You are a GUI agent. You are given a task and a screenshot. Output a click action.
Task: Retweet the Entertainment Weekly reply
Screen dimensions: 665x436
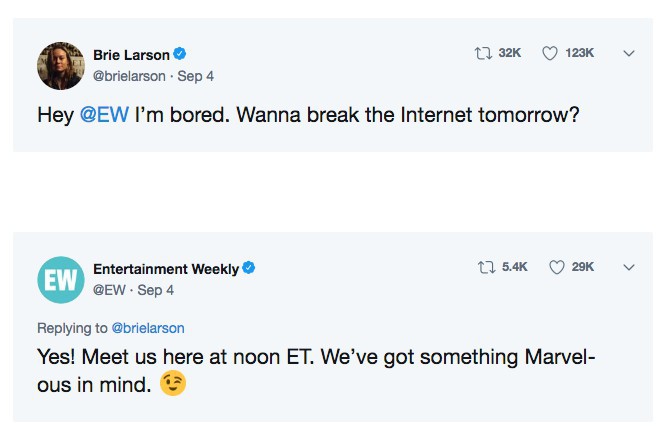coord(487,267)
